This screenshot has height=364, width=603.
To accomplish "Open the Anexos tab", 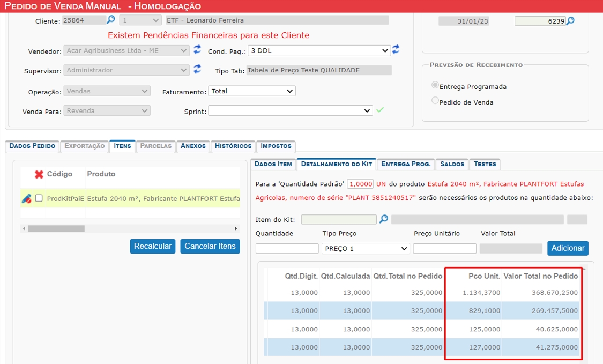I will tap(193, 146).
